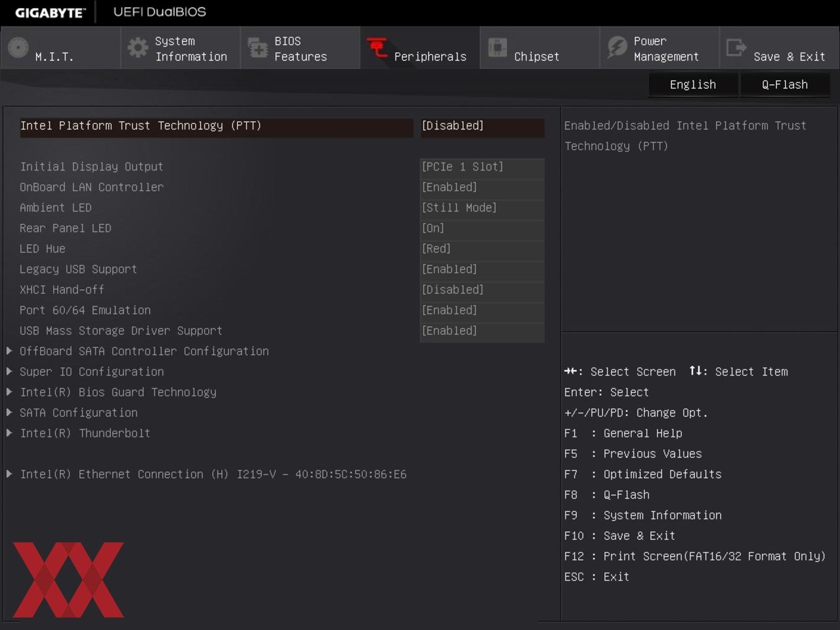This screenshot has height=630, width=840.
Task: Open SATA Configuration entry
Action: [78, 413]
